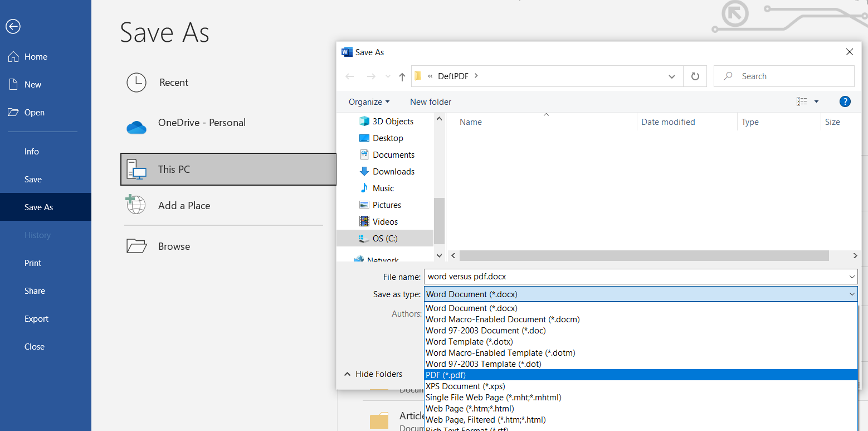
Task: Open the Organize dropdown menu
Action: 369,102
